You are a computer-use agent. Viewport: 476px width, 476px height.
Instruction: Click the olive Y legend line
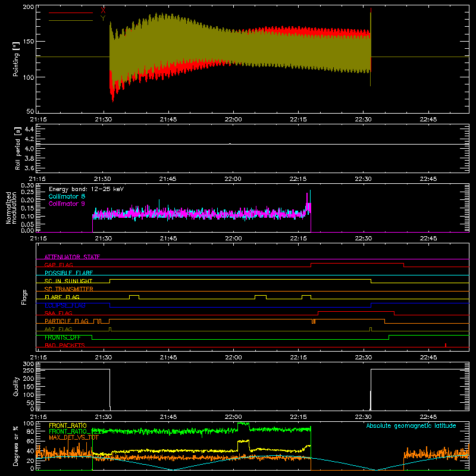tap(71, 20)
